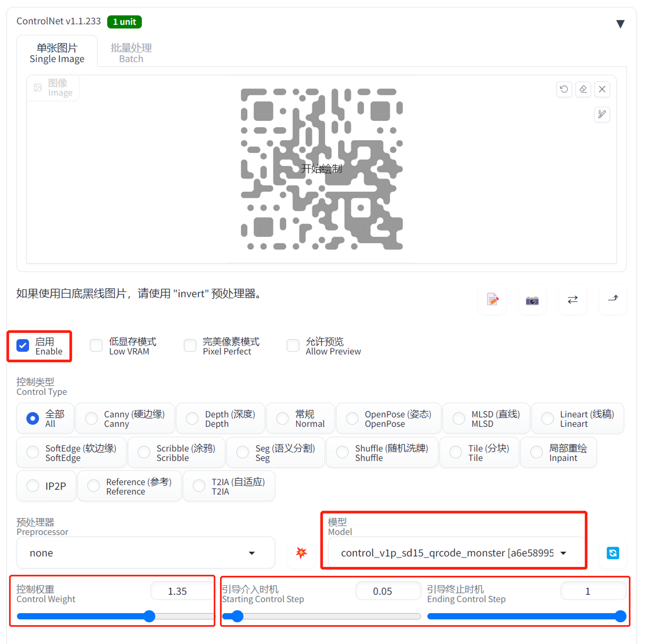Image resolution: width=645 pixels, height=644 pixels.
Task: Select the T2IA control type
Action: tap(229, 486)
